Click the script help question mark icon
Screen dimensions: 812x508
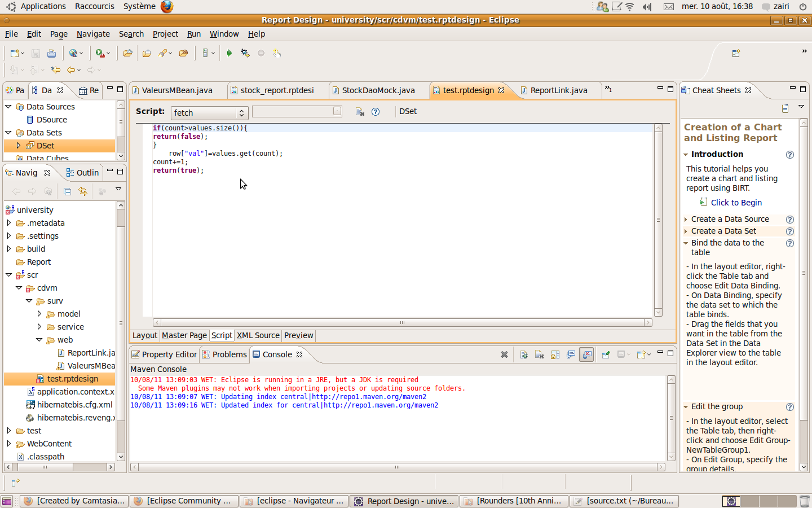[376, 112]
